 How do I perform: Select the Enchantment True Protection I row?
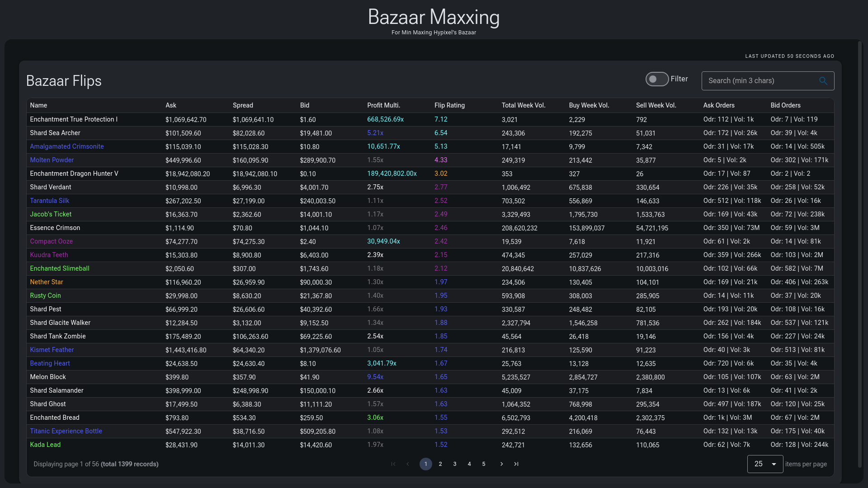pyautogui.click(x=430, y=119)
